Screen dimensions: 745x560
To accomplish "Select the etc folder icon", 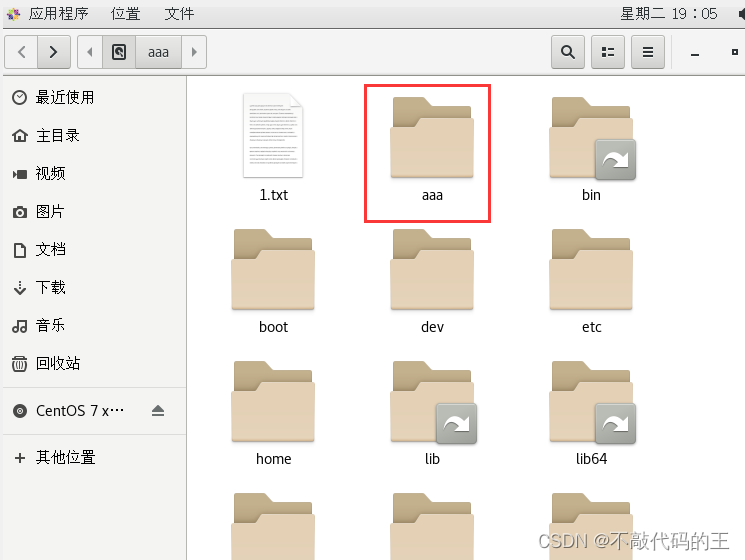I will coord(591,269).
